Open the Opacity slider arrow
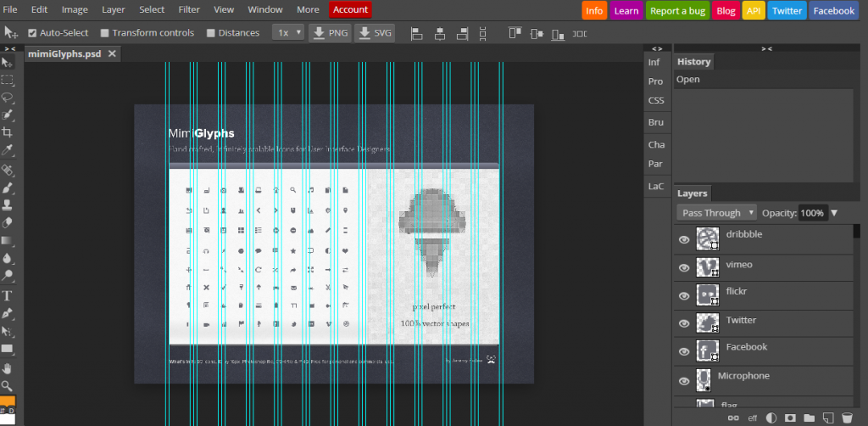868x426 pixels. point(834,213)
